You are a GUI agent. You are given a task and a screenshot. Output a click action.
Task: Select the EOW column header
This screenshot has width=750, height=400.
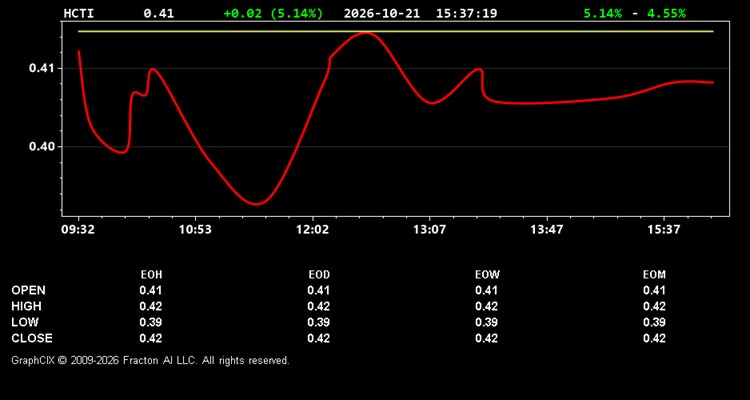[487, 275]
